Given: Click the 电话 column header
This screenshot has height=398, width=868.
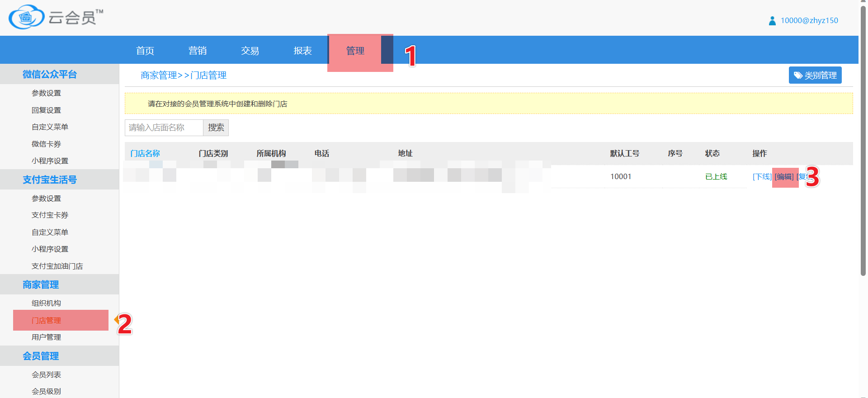Looking at the screenshot, I should point(322,153).
